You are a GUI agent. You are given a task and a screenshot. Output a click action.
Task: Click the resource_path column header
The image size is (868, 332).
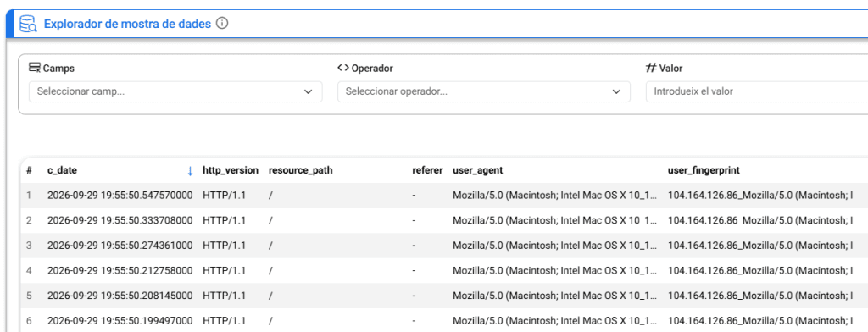[301, 170]
